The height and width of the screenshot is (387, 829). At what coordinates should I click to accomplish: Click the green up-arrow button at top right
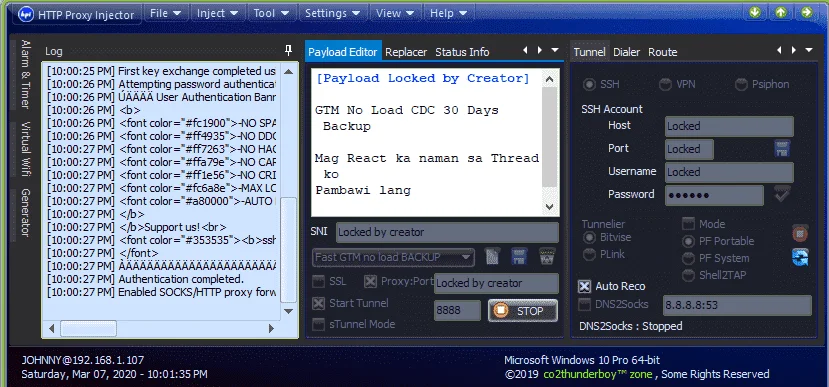tap(781, 12)
